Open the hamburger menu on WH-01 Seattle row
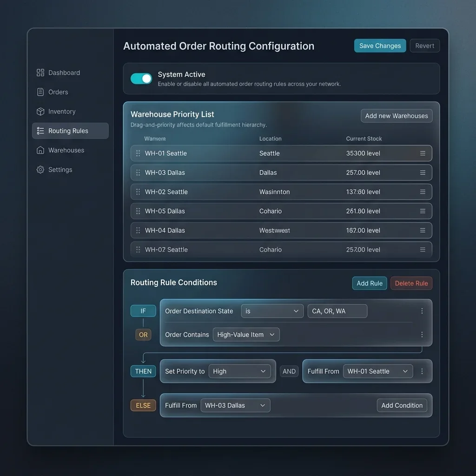 tap(423, 153)
